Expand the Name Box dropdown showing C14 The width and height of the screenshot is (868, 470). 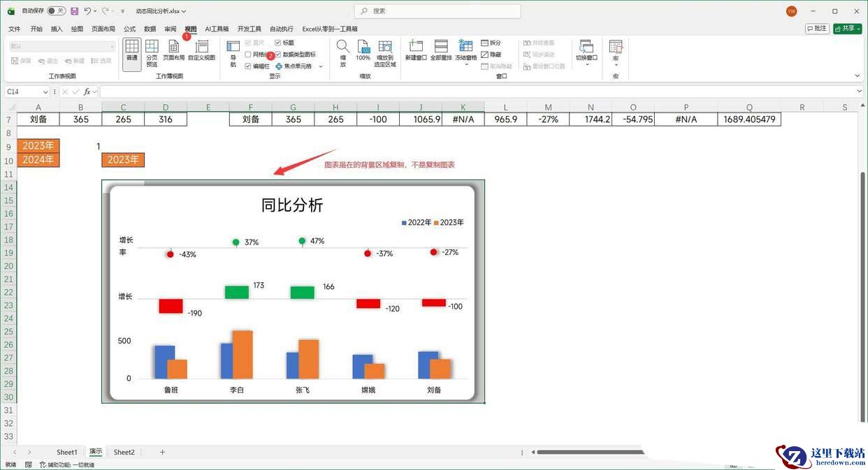pyautogui.click(x=45, y=92)
